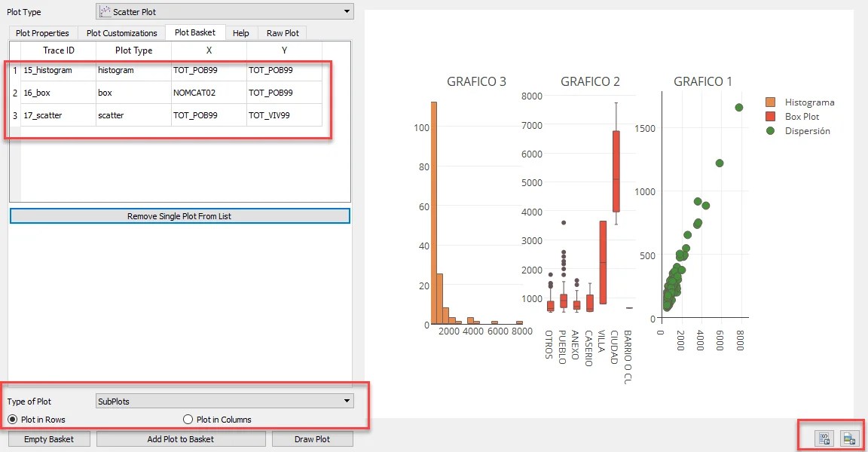Click the Draw Plot button
The width and height of the screenshot is (868, 452).
click(x=312, y=439)
